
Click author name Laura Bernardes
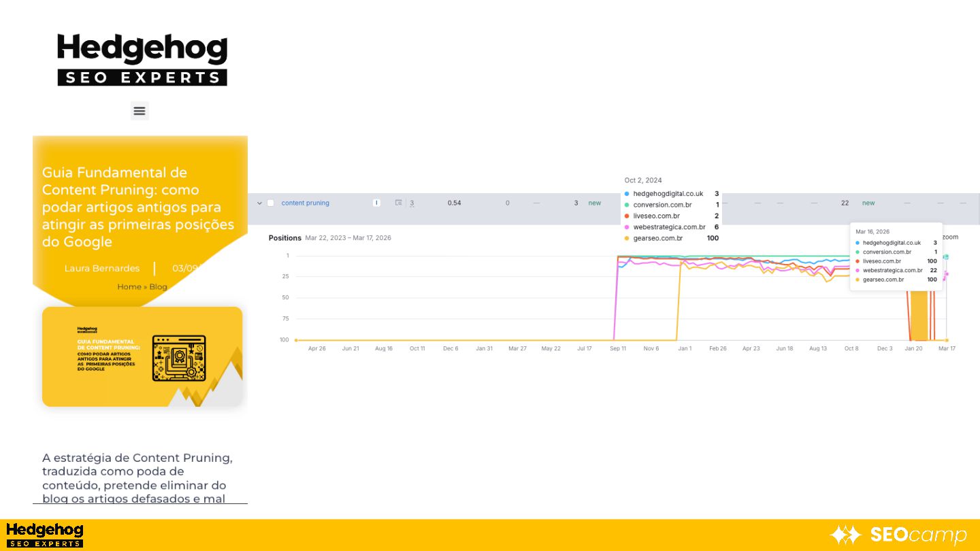tap(101, 268)
